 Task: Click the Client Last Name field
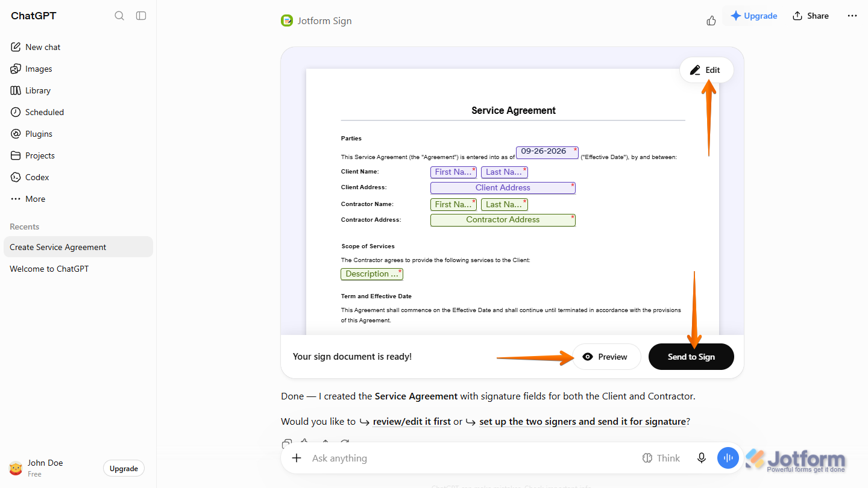pos(504,172)
